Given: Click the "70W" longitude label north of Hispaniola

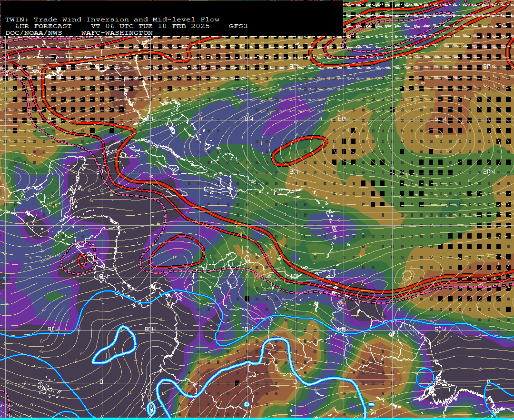Looking at the screenshot, I should click(x=247, y=119).
